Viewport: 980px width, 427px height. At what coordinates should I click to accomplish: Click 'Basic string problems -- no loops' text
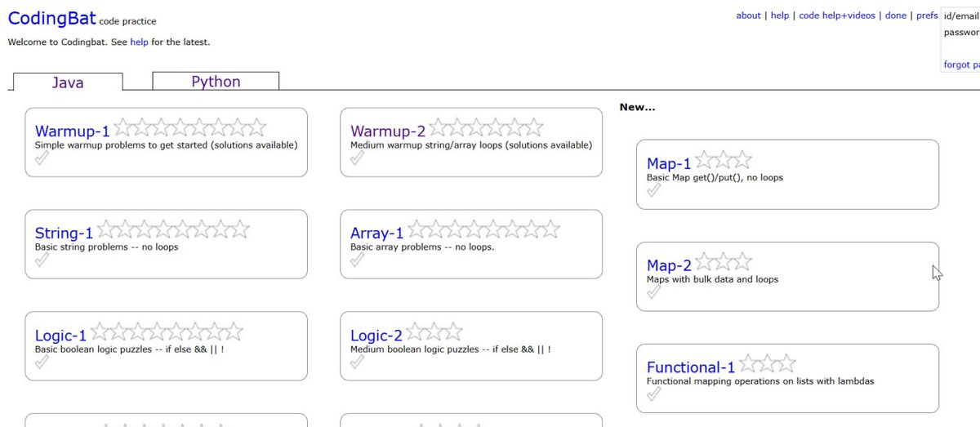pyautogui.click(x=106, y=247)
